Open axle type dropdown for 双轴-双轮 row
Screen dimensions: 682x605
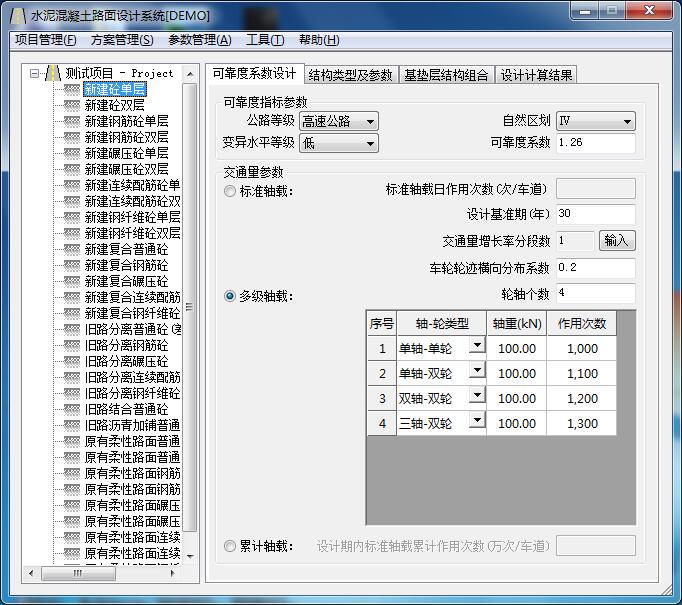477,395
